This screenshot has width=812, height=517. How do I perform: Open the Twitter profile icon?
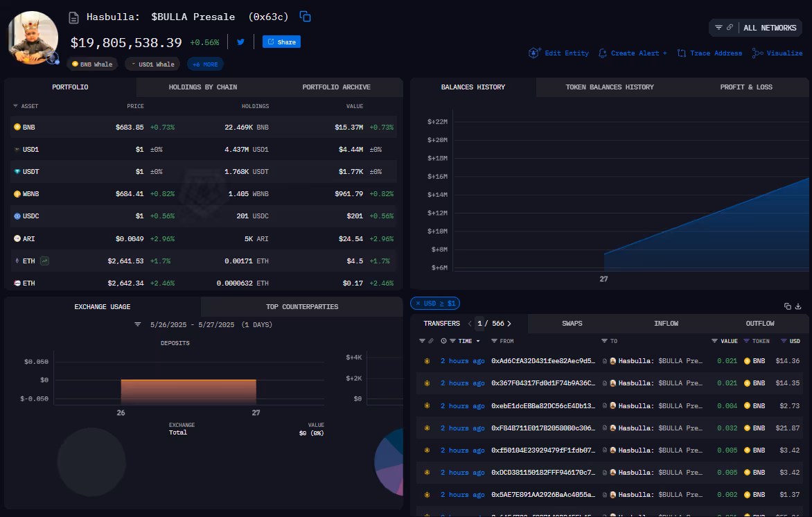[x=240, y=42]
